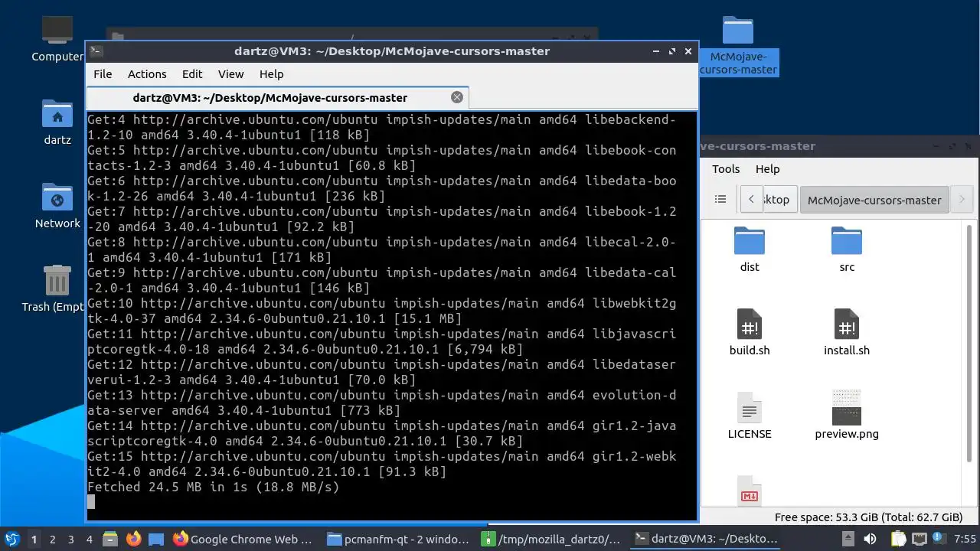
Task: Click the show desktop panel icon
Action: (x=155, y=539)
